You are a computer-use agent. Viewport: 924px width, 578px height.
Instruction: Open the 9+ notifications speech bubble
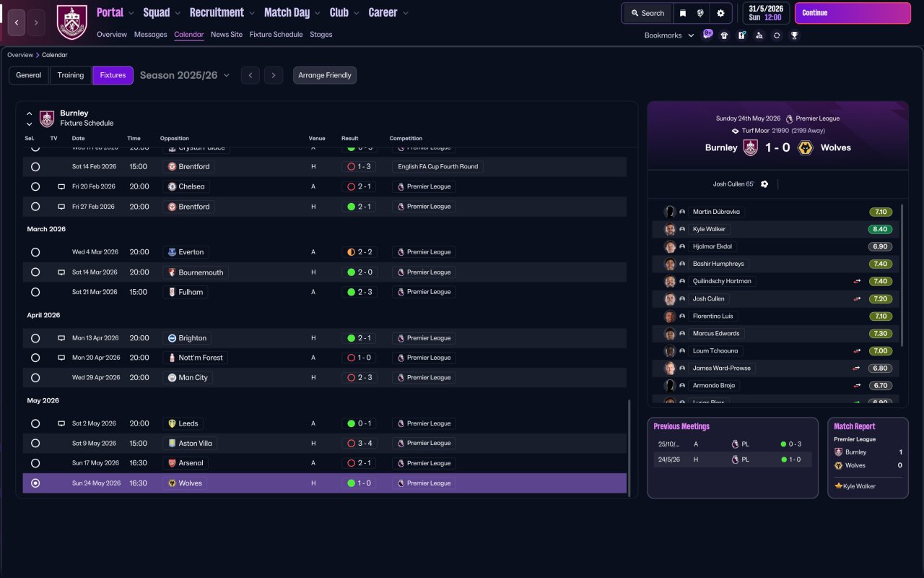[708, 34]
